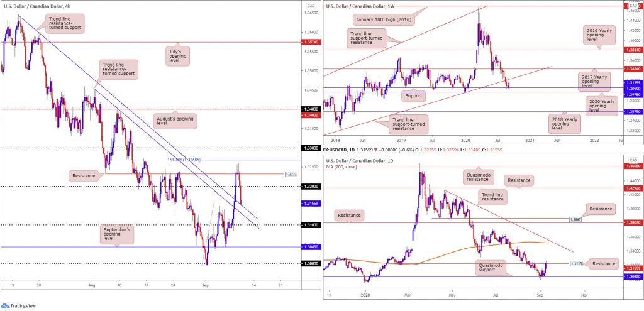Click the blue 1.30590 price tag on the weekly axis
The height and width of the screenshot is (311, 644).
pyautogui.click(x=633, y=88)
